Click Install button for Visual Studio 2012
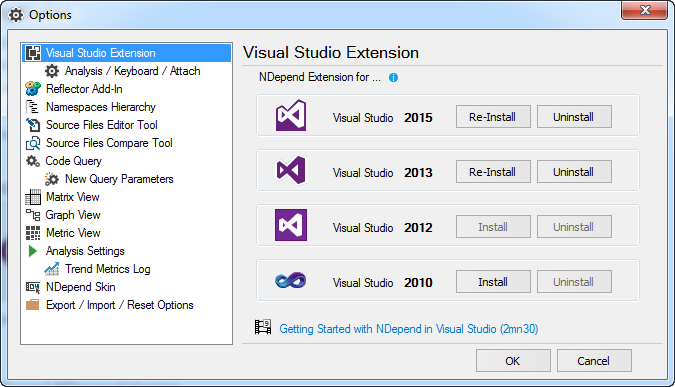The height and width of the screenshot is (387, 675). (493, 227)
